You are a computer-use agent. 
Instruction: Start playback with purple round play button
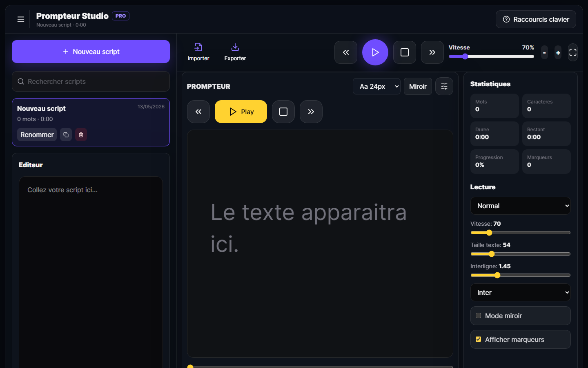coord(375,52)
